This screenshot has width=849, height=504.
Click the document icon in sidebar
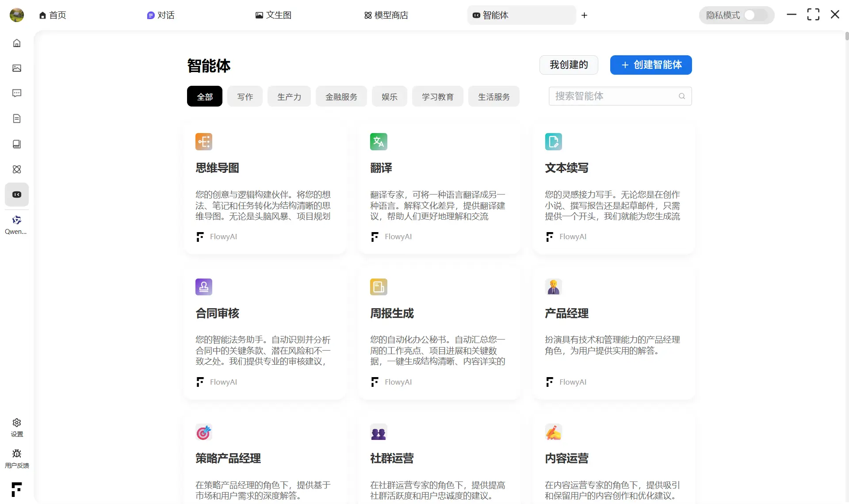tap(17, 118)
